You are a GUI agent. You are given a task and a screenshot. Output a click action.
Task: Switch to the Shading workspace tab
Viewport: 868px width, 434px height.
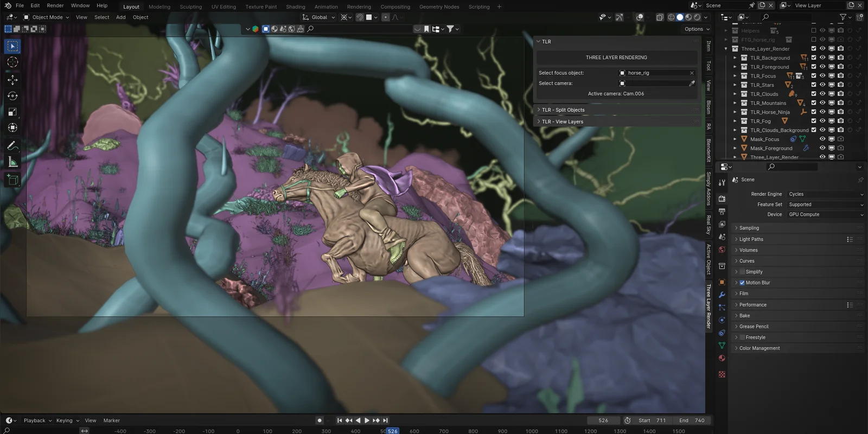tap(296, 7)
